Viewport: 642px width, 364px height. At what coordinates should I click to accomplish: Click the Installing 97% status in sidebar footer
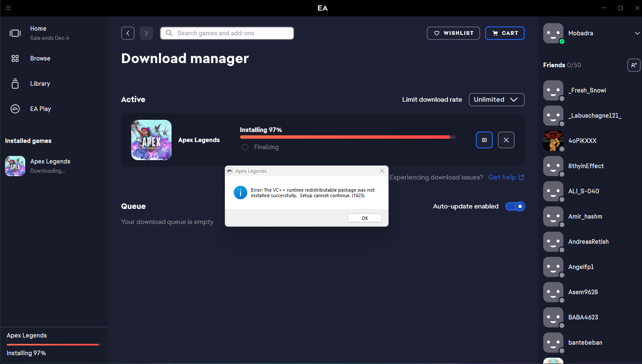tap(26, 353)
